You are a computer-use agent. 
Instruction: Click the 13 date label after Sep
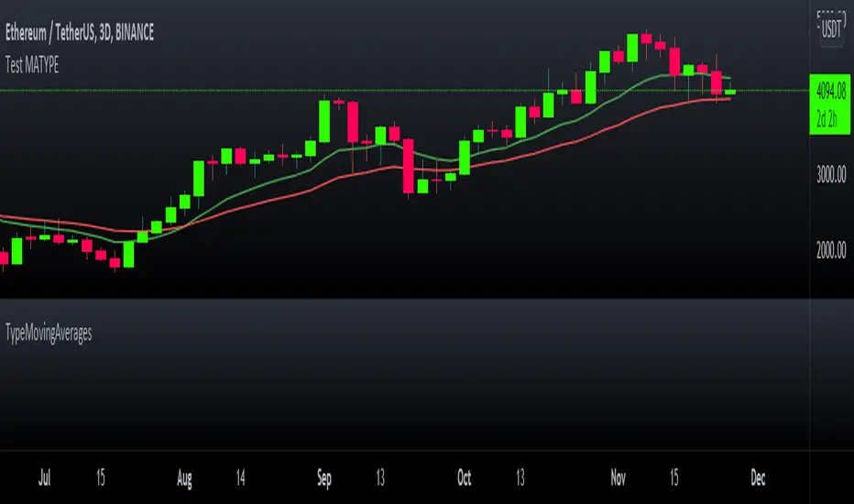pyautogui.click(x=380, y=477)
